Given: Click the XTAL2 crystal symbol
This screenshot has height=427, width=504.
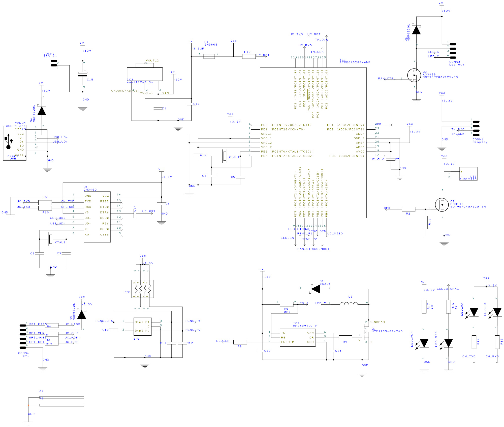Looking at the screenshot, I should point(51,239).
